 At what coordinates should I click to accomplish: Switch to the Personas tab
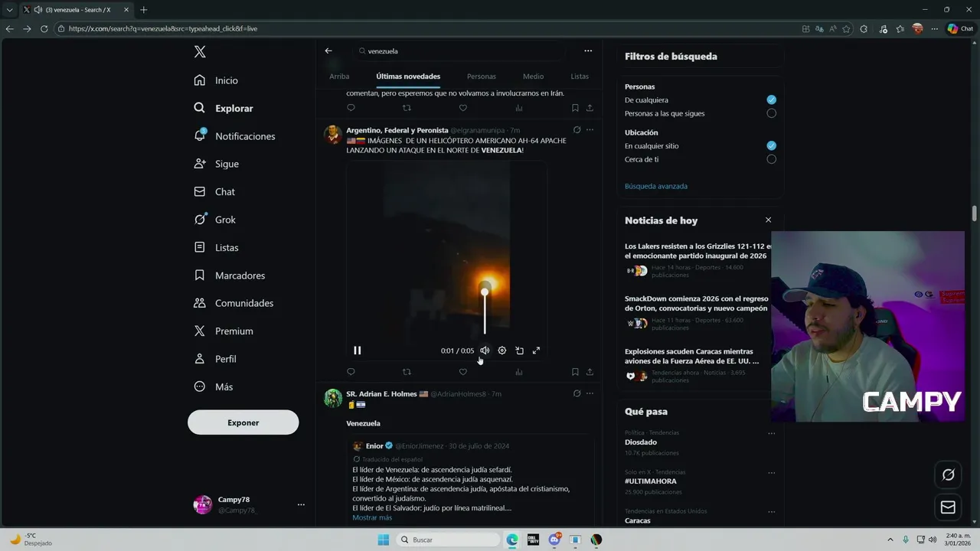point(482,77)
